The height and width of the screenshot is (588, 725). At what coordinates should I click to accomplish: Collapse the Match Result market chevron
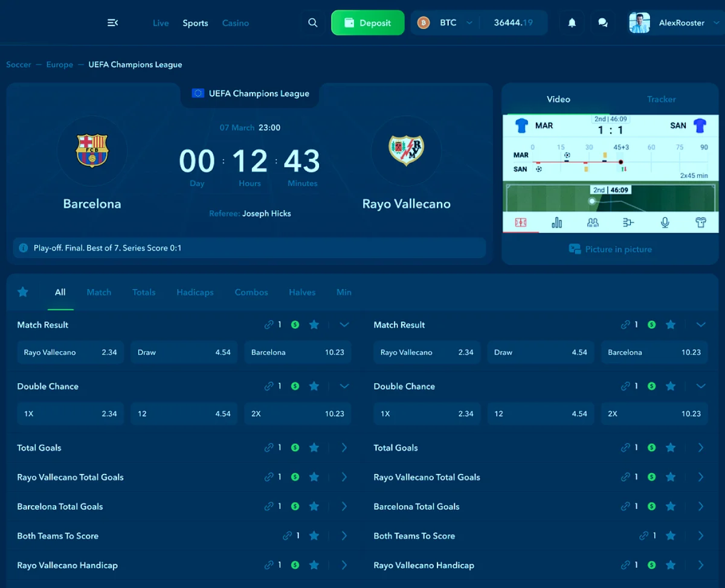pos(344,324)
